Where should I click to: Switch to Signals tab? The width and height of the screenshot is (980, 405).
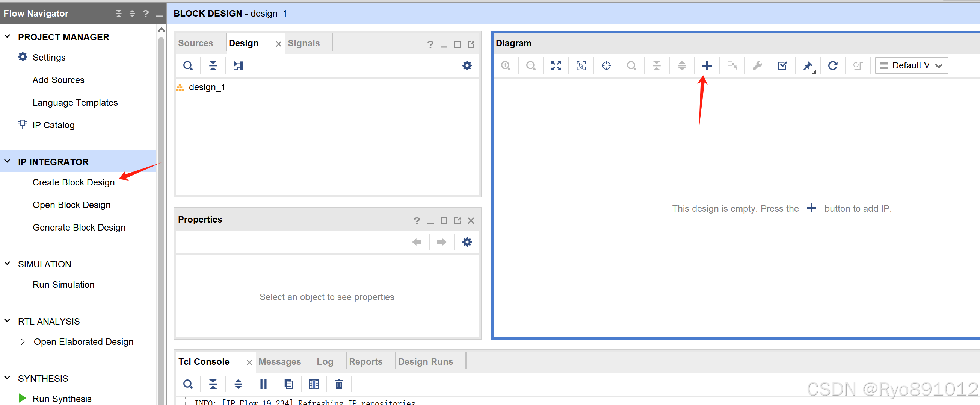pos(304,44)
